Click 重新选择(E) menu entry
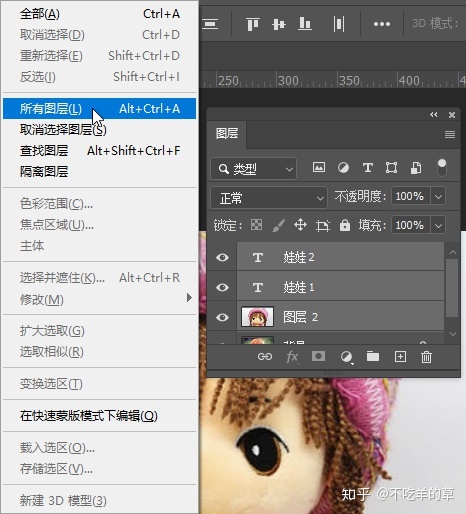This screenshot has height=514, width=466. [99, 56]
